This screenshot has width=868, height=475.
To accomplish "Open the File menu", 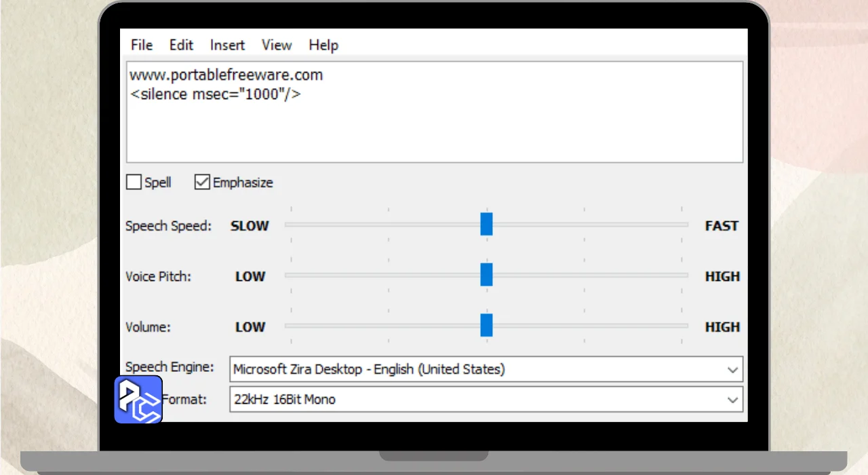I will point(142,45).
